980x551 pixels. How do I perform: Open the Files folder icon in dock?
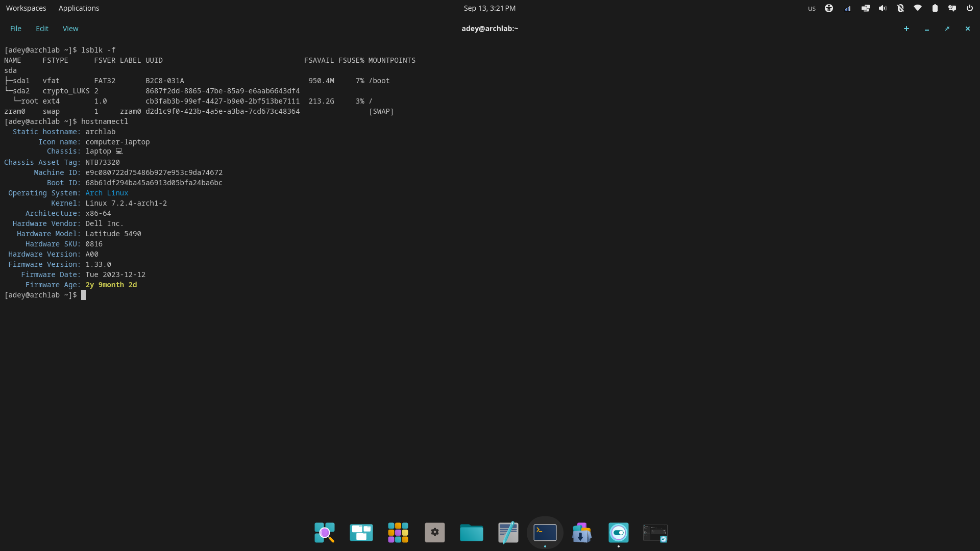472,533
